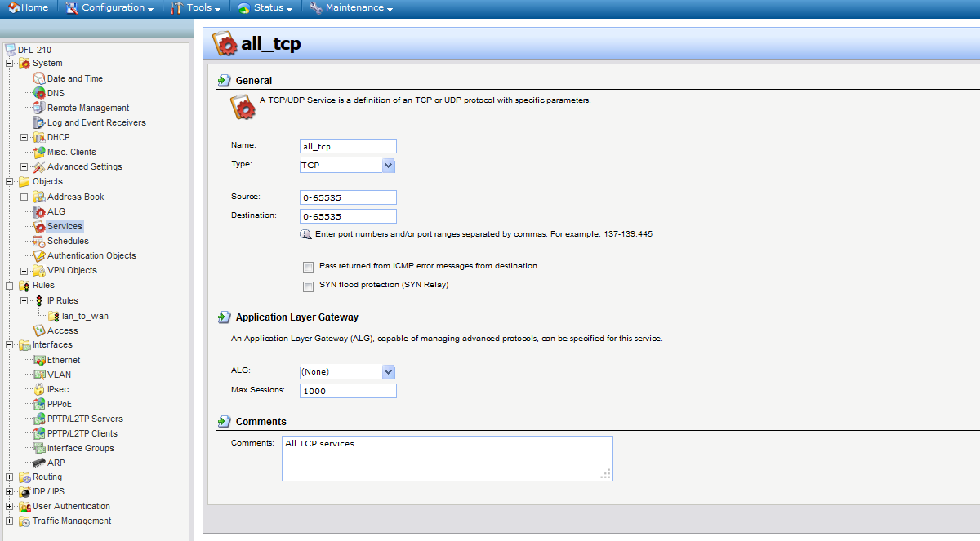The height and width of the screenshot is (541, 980).
Task: Collapse the Interfaces tree node
Action: [x=10, y=344]
